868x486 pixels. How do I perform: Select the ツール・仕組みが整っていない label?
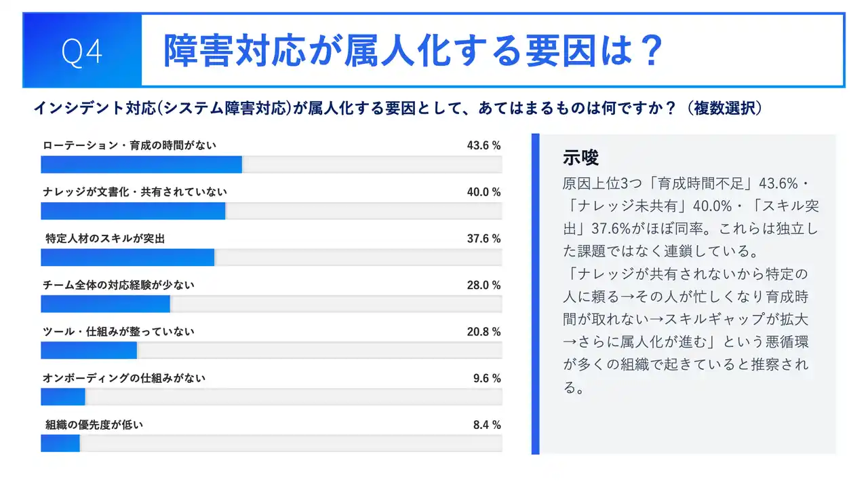[x=119, y=331]
